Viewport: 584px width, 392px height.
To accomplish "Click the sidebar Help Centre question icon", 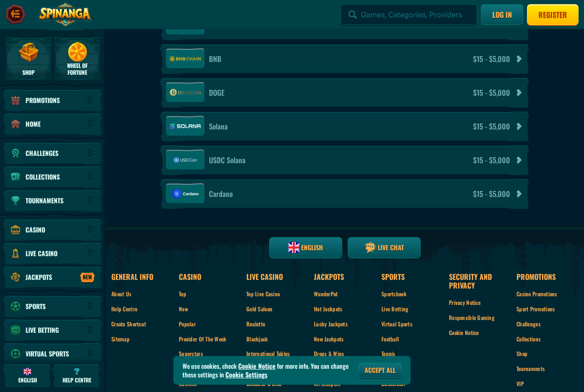I will (x=77, y=371).
